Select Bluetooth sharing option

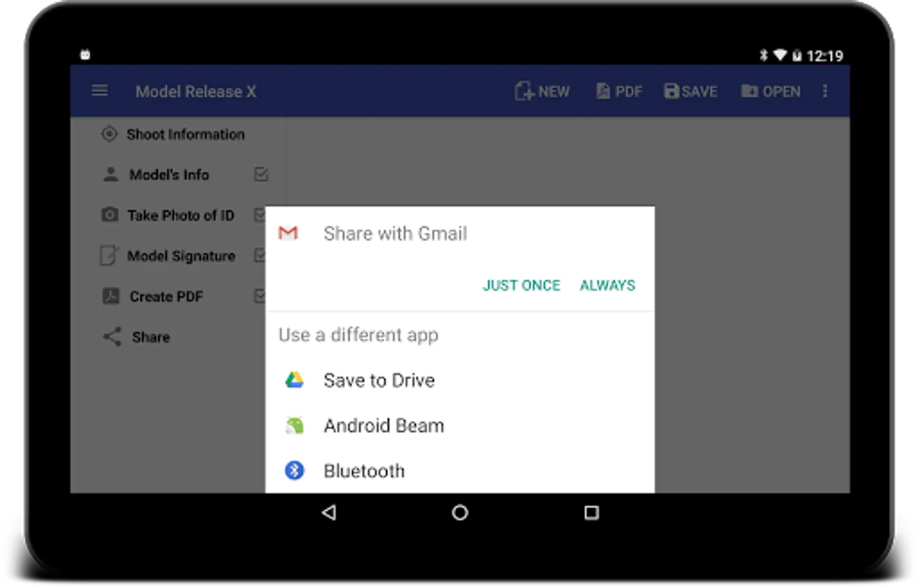(x=460, y=470)
